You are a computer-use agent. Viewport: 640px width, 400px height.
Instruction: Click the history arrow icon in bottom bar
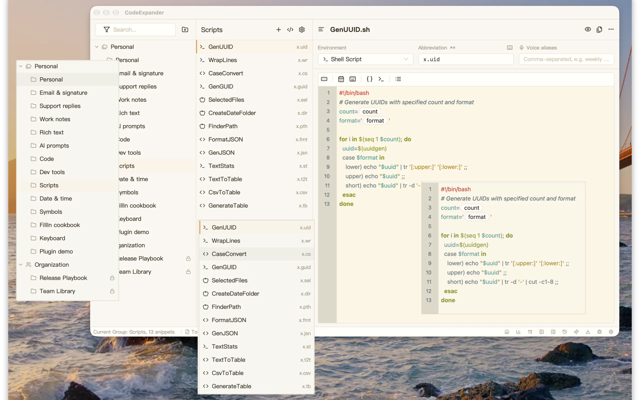click(x=564, y=332)
